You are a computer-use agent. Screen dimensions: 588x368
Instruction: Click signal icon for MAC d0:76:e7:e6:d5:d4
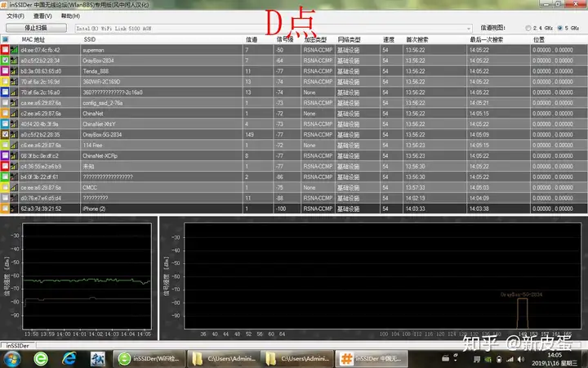[x=14, y=198]
